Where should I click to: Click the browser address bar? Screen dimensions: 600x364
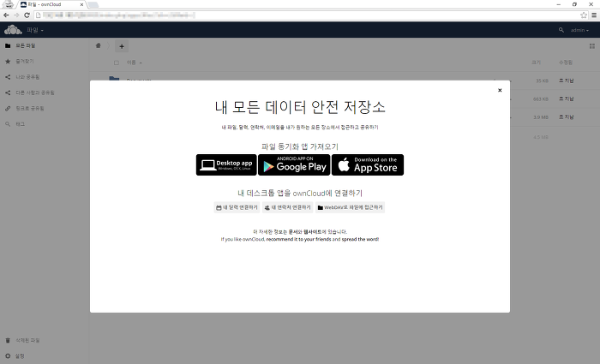(310, 15)
